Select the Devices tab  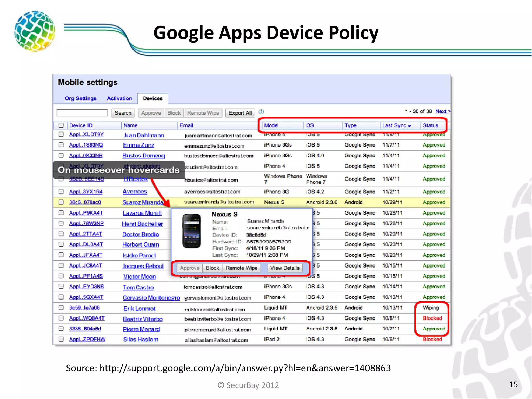(153, 98)
